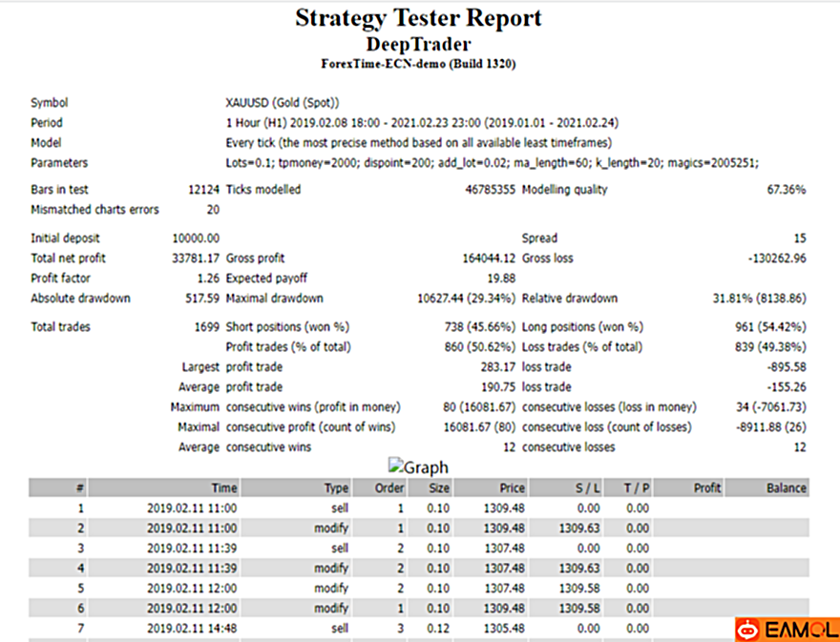Click the broken Graph image placeholder

point(418,467)
